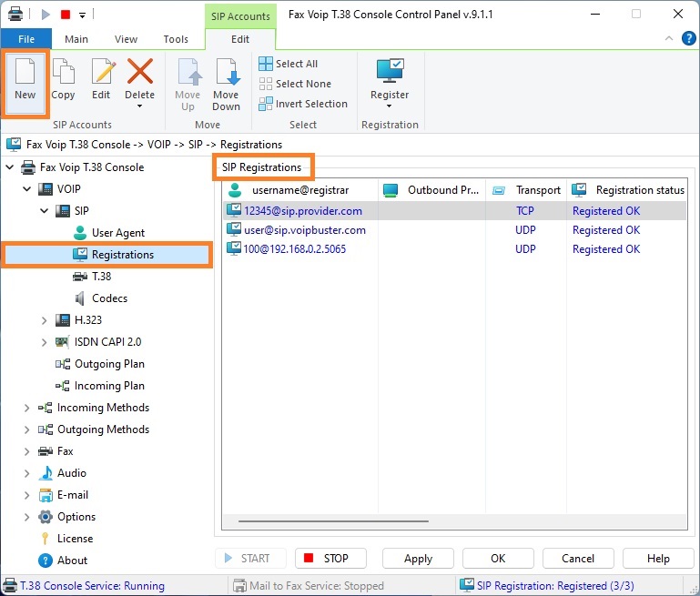The height and width of the screenshot is (596, 700).
Task: Click Mail to Fax Service: Stopped status
Action: tap(309, 586)
